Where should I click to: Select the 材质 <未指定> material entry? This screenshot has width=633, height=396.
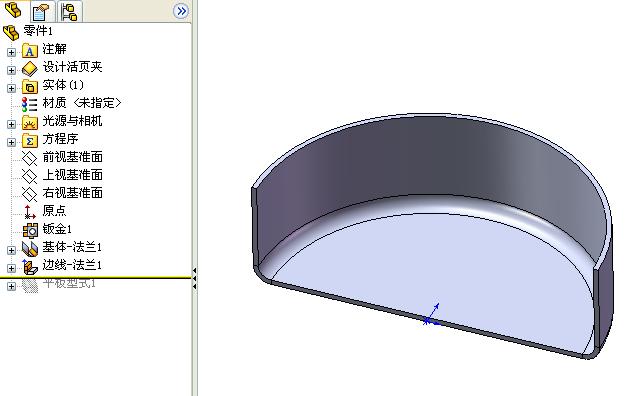click(82, 103)
